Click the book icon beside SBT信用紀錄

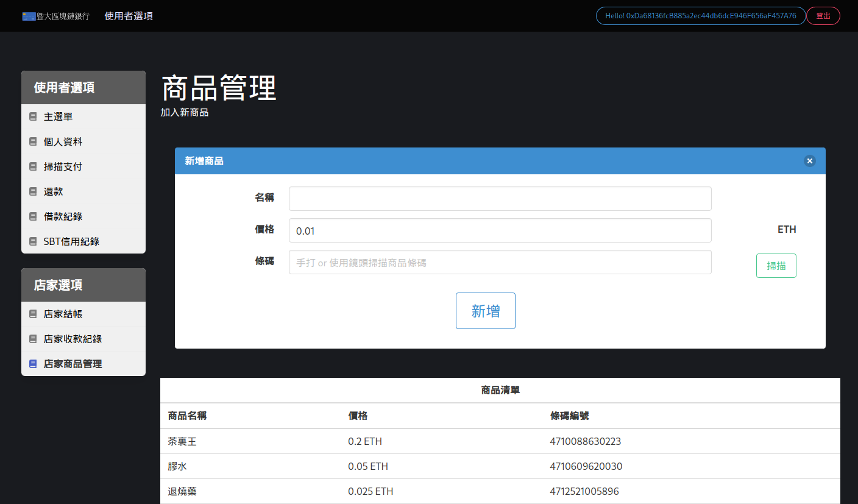(x=33, y=241)
